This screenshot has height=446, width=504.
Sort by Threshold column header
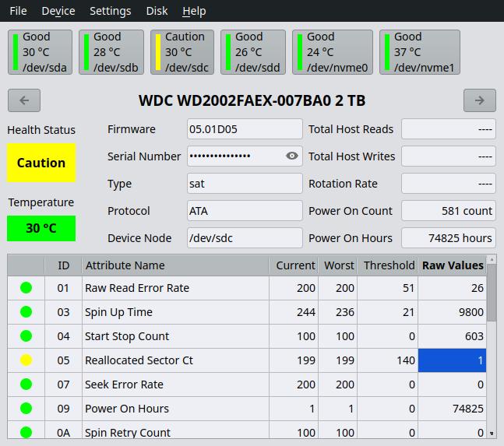pyautogui.click(x=387, y=265)
